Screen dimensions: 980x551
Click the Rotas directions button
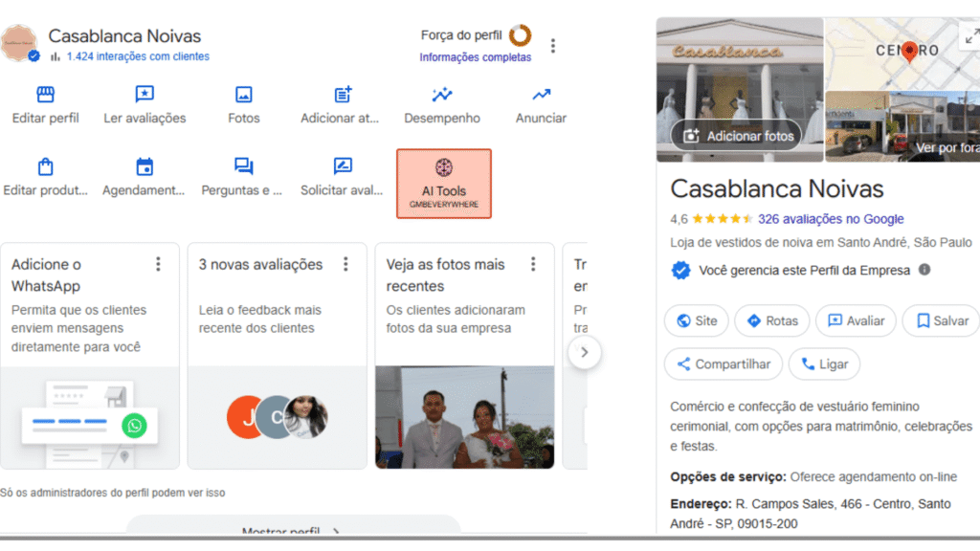[772, 320]
